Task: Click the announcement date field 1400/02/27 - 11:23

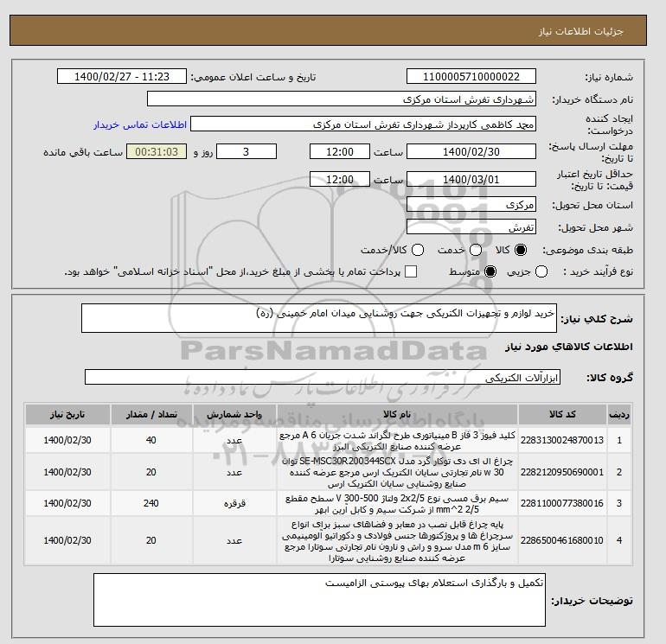Action: [122, 76]
